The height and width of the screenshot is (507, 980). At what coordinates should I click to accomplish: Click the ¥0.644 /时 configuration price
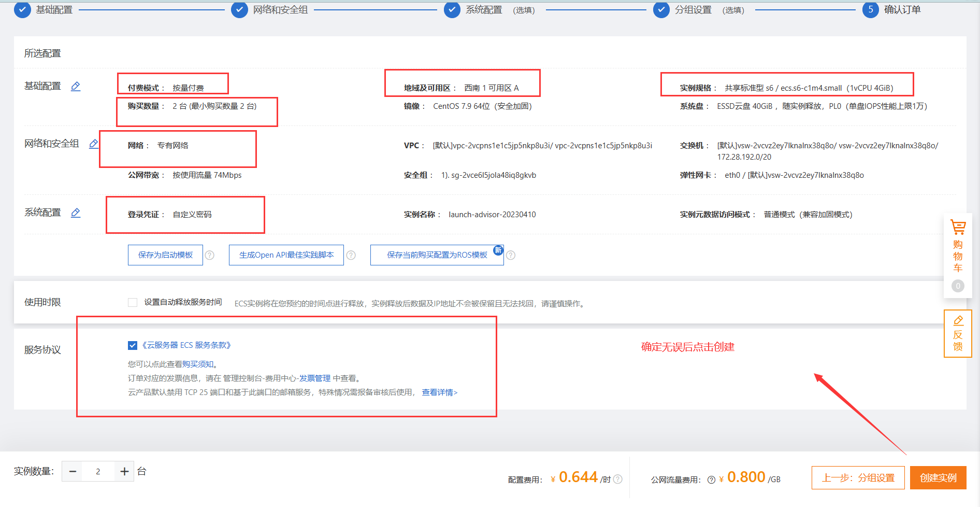click(581, 477)
